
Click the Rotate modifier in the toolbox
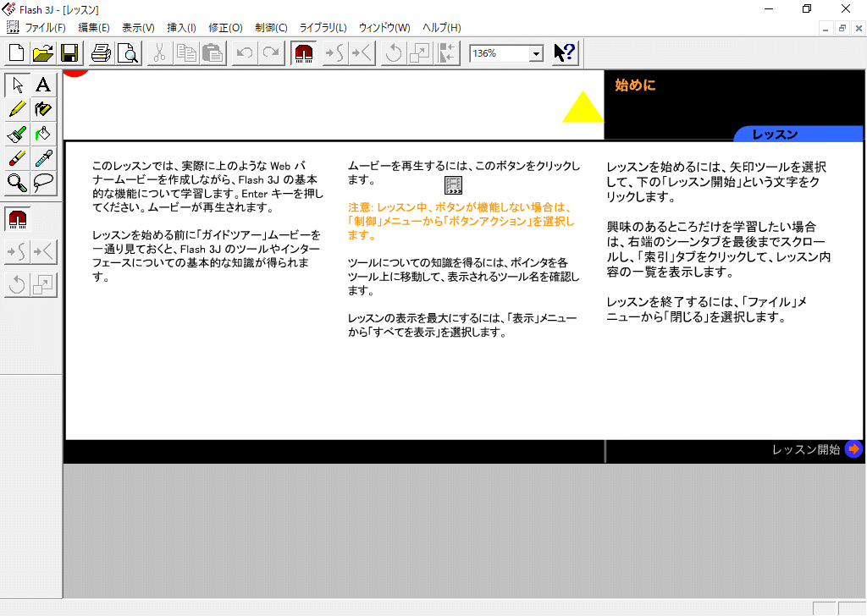[x=17, y=285]
